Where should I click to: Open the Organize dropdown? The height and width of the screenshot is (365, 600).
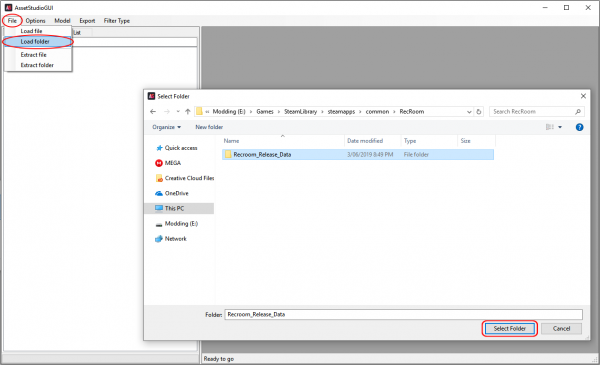[166, 127]
